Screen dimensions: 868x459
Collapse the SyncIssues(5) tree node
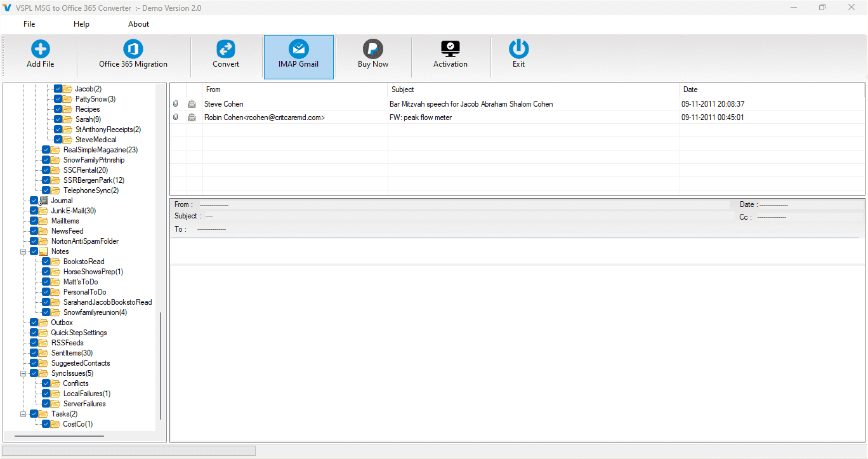pos(23,373)
